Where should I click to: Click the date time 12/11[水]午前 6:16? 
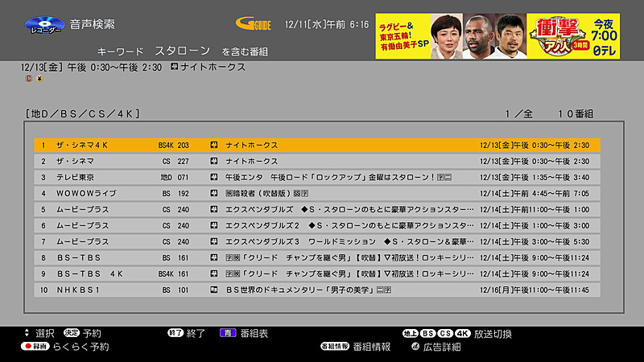pos(327,25)
